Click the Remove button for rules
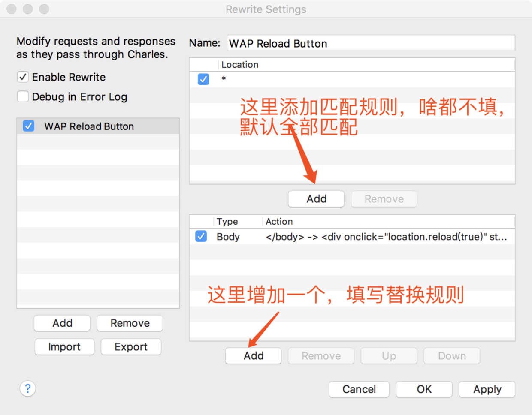The image size is (532, 415). coord(321,356)
